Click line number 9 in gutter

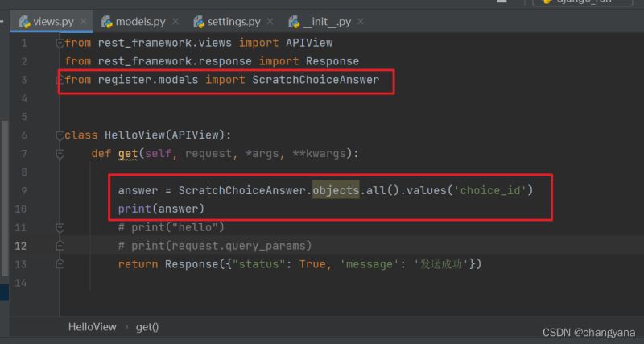pos(24,191)
